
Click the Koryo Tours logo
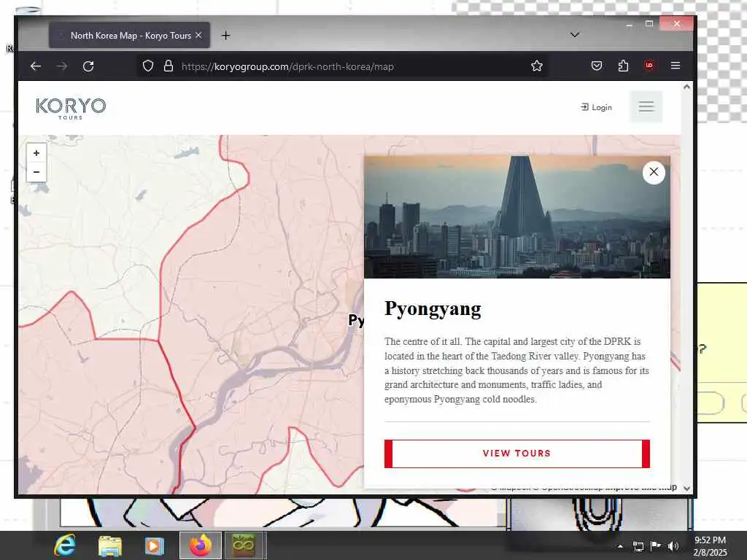tap(71, 108)
